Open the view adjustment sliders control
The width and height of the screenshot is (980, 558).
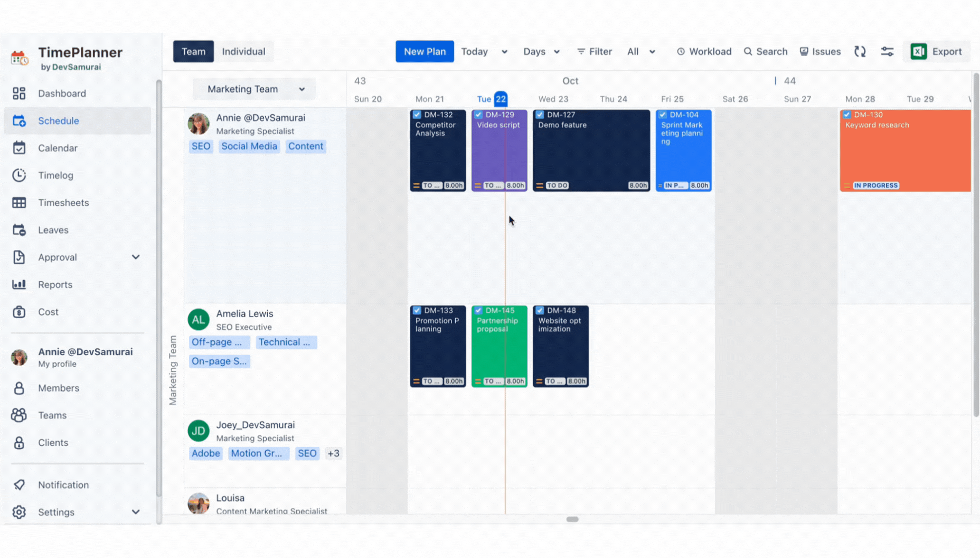[888, 51]
